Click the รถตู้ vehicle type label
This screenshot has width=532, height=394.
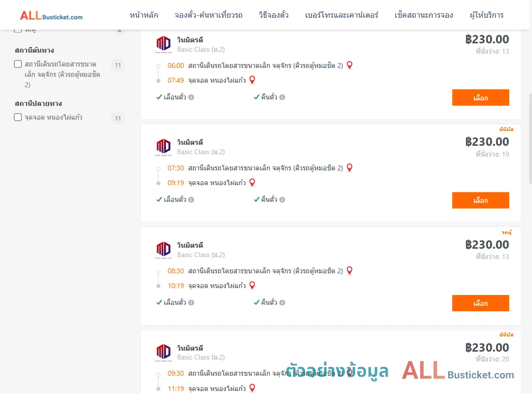[x=506, y=232]
